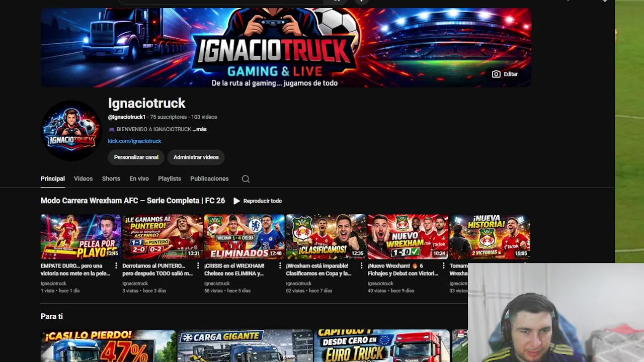Click Personalizar canal button
The width and height of the screenshot is (644, 362).
tap(136, 157)
